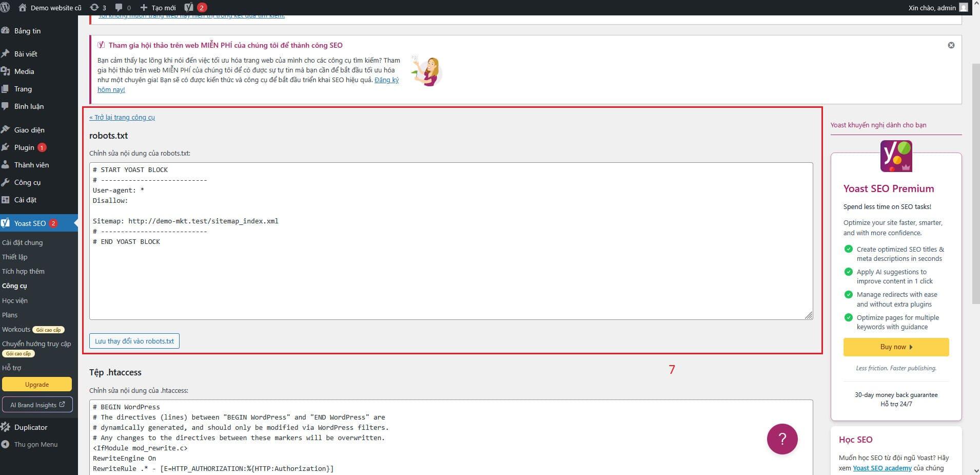Click the Buy now Yoast Premium button

pyautogui.click(x=895, y=347)
